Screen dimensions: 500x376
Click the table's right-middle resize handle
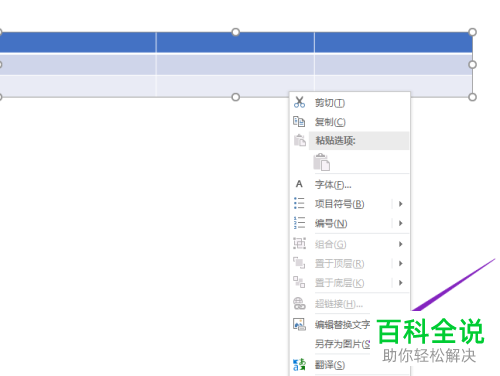pyautogui.click(x=472, y=65)
